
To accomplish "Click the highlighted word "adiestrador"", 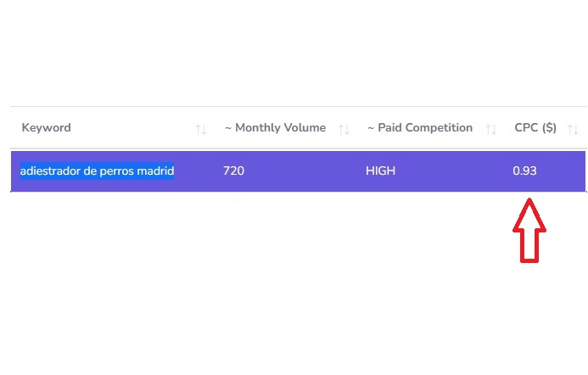I will 52,171.
